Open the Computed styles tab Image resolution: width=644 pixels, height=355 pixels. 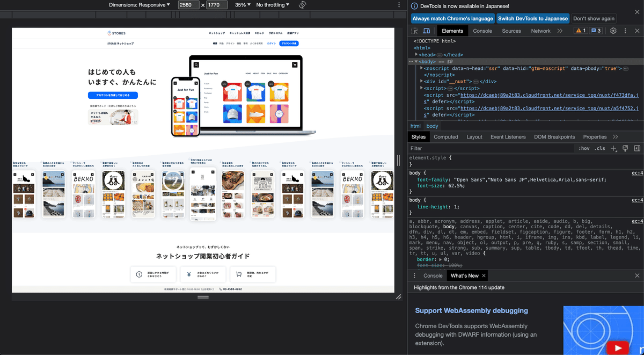tap(446, 137)
